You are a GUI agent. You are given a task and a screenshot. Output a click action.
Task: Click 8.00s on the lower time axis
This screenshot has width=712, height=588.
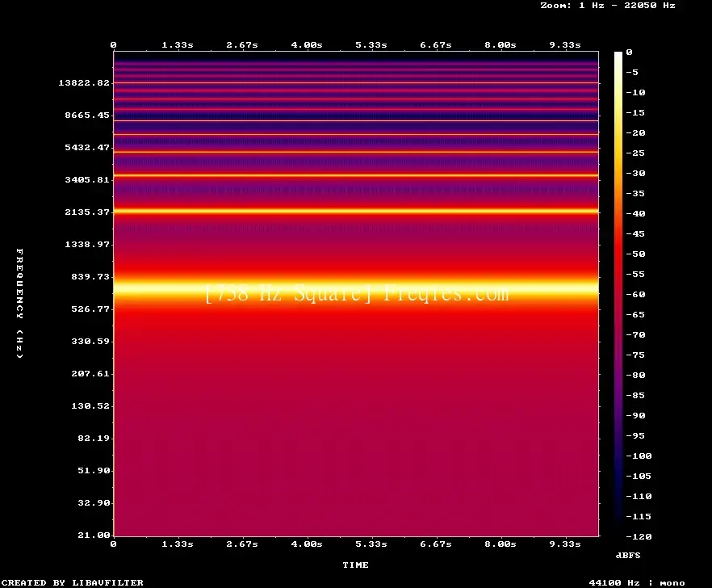pyautogui.click(x=500, y=544)
